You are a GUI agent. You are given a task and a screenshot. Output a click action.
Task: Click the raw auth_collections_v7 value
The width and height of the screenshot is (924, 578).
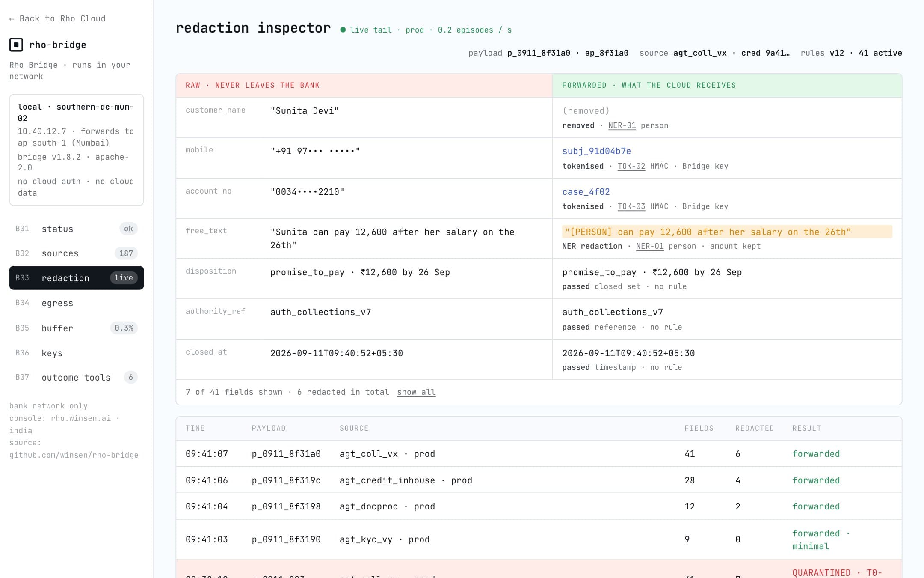tap(321, 312)
